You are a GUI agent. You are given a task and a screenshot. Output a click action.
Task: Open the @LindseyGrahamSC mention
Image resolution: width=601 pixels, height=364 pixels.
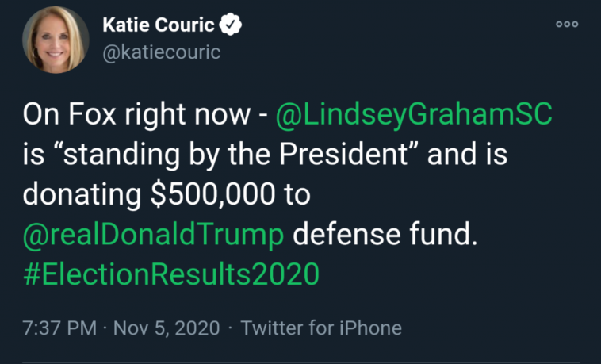click(x=413, y=116)
